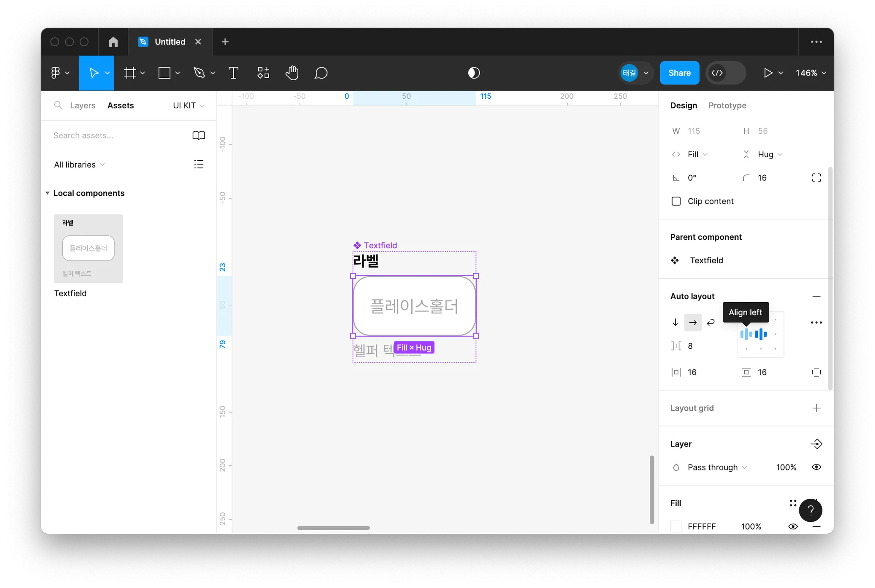Screen dimensions: 875x588
Task: Enable the Clip content checkbox
Action: [676, 201]
